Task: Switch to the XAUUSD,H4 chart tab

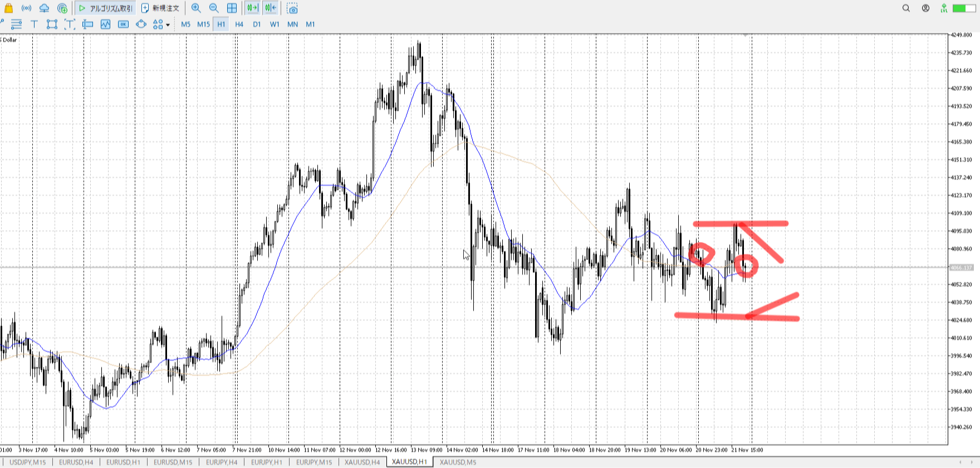Action: point(362,462)
